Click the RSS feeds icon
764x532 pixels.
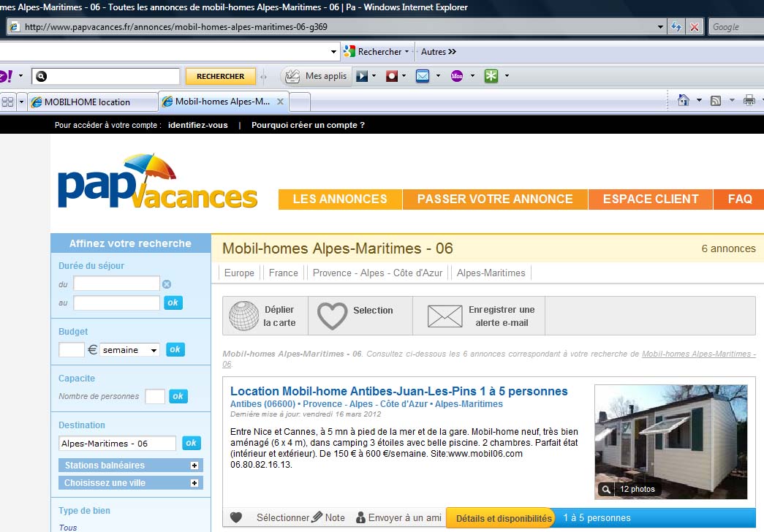coord(716,101)
